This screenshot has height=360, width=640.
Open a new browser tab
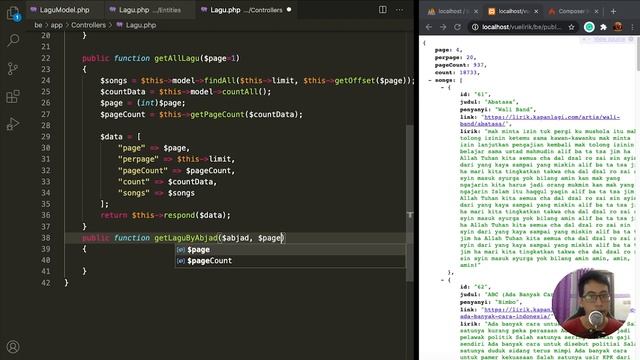pos(613,11)
